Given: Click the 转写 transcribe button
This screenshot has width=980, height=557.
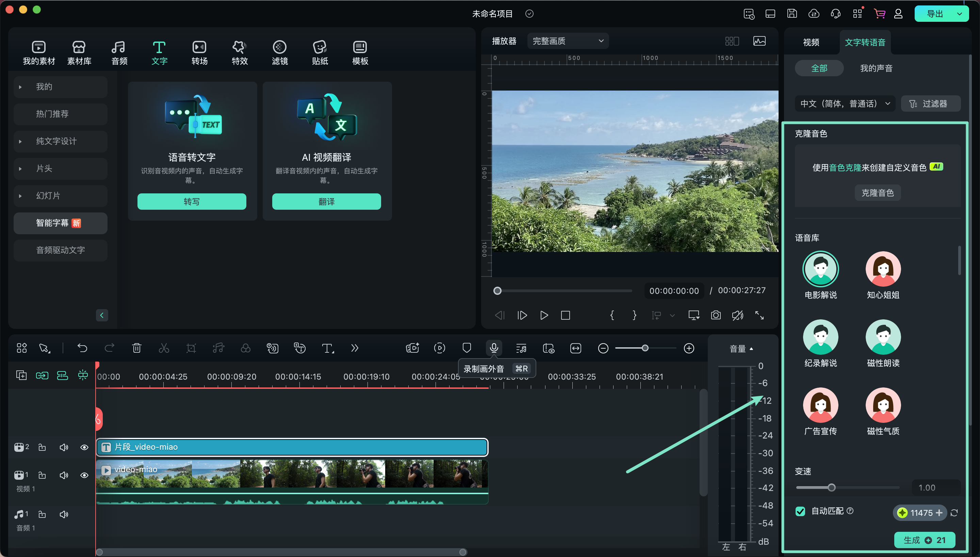Looking at the screenshot, I should tap(192, 202).
